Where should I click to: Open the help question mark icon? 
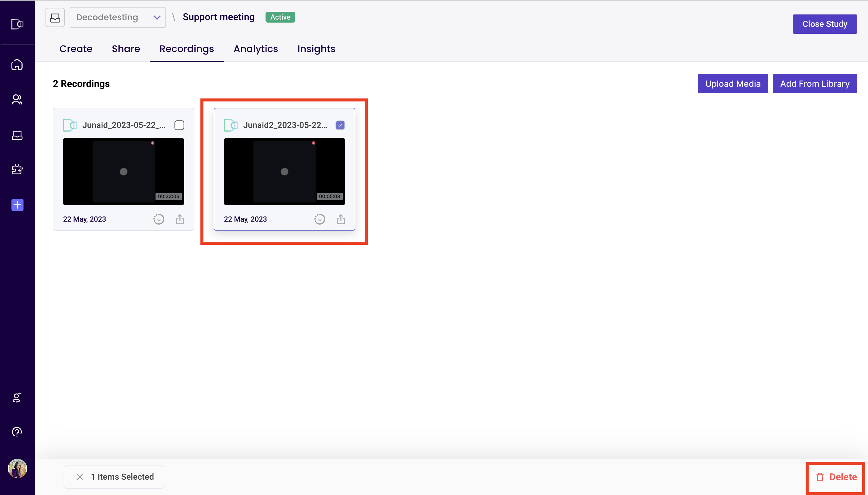(x=17, y=432)
